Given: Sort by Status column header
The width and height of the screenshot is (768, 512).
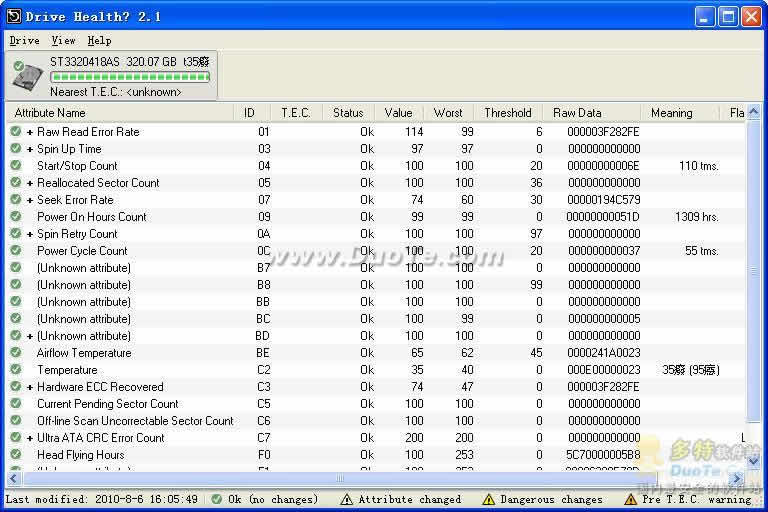Looking at the screenshot, I should pyautogui.click(x=348, y=113).
